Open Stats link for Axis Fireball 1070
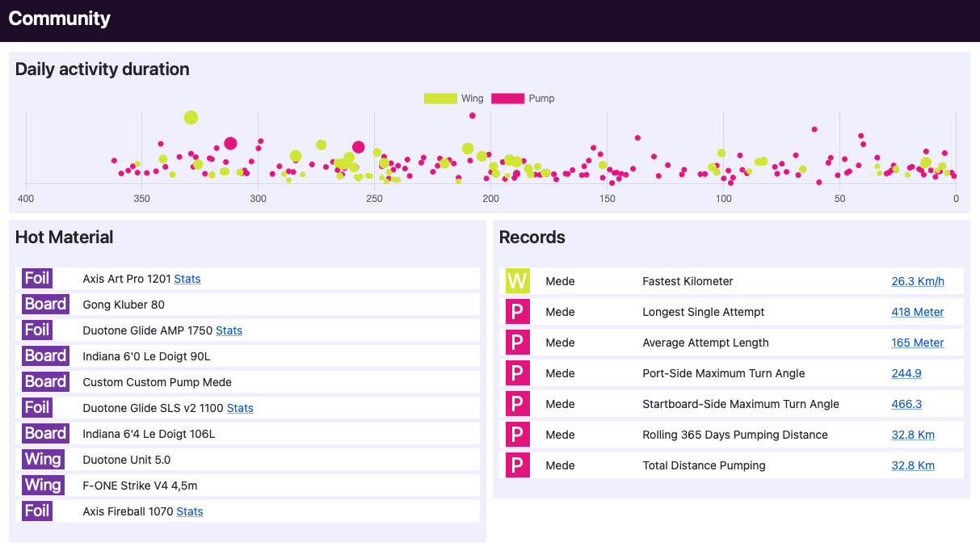 click(190, 511)
